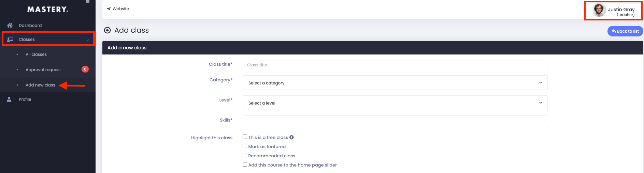This screenshot has width=644, height=173.
Task: Click the Profile person icon
Action: point(9,99)
